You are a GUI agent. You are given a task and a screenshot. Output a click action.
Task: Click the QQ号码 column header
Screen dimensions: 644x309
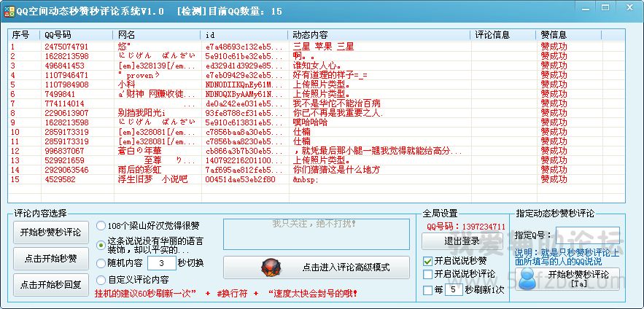77,35
